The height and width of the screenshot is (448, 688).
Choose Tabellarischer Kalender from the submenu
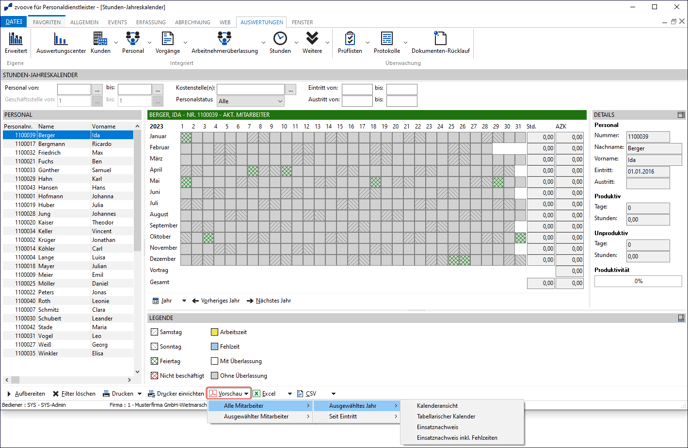pos(462,416)
